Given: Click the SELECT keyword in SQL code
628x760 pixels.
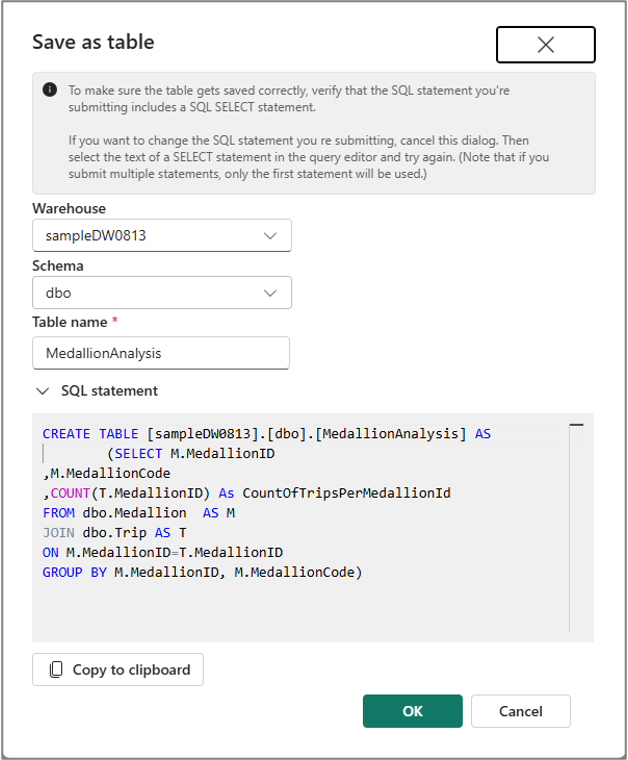Looking at the screenshot, I should tap(138, 454).
